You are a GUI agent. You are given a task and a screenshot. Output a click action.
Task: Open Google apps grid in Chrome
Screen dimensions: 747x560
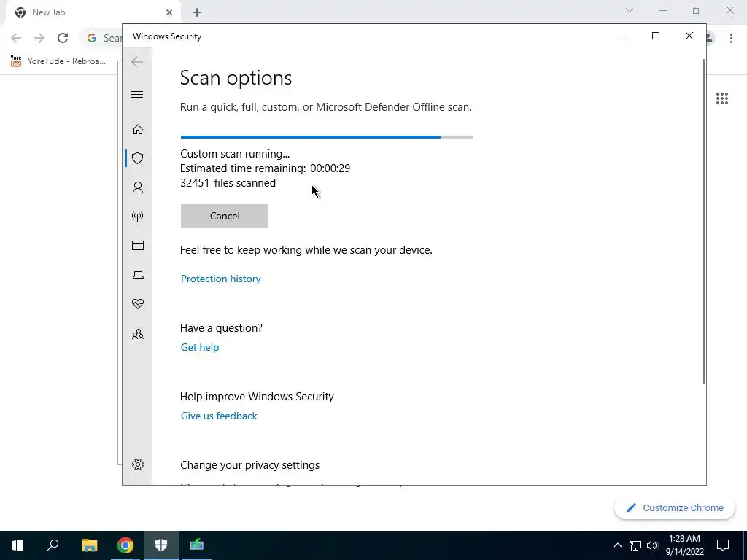pyautogui.click(x=722, y=98)
